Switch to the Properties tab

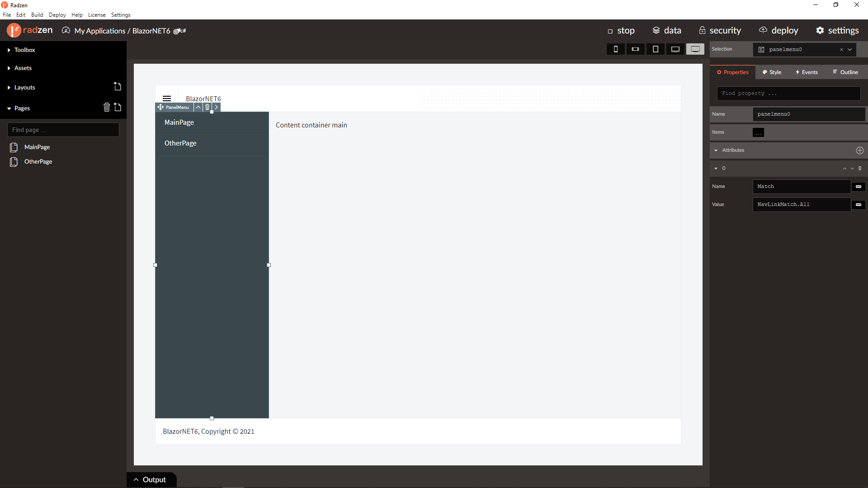coord(732,72)
